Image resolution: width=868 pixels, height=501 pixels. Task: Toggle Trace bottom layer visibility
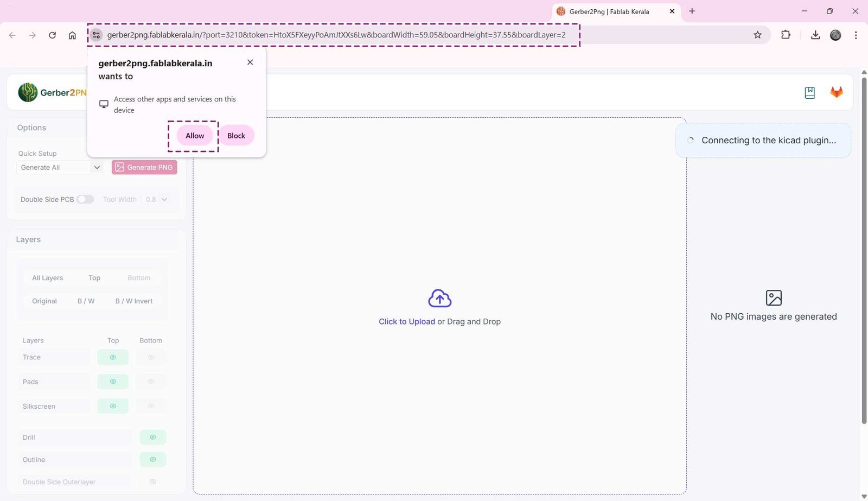click(151, 357)
